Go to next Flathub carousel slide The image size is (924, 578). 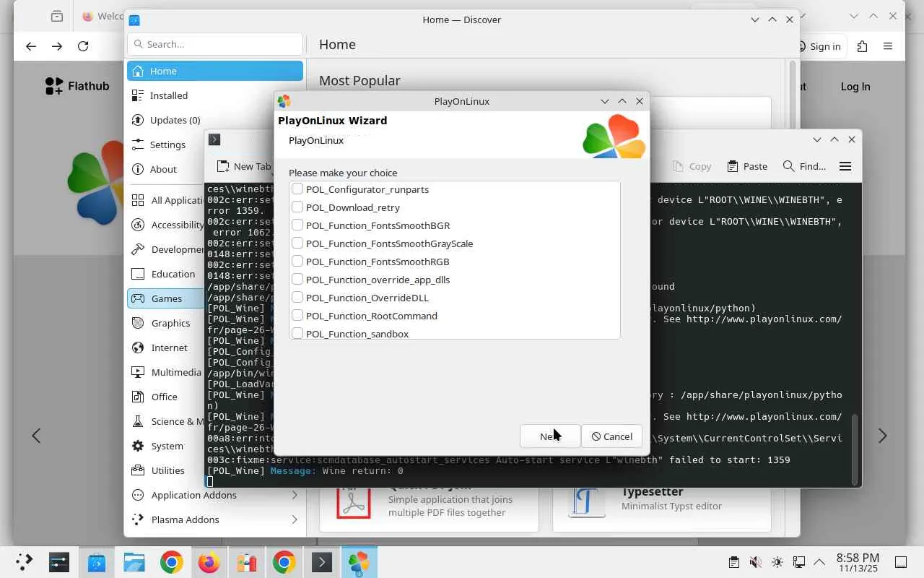pyautogui.click(x=882, y=436)
